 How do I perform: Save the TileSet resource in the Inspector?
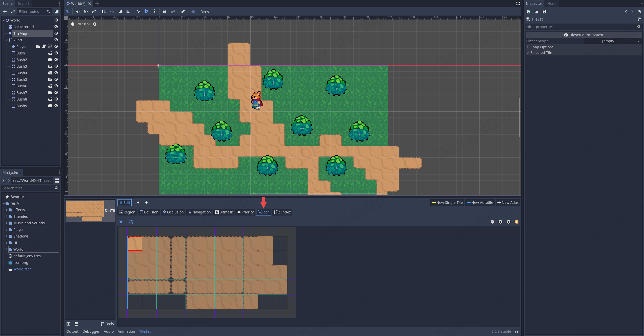(x=545, y=12)
